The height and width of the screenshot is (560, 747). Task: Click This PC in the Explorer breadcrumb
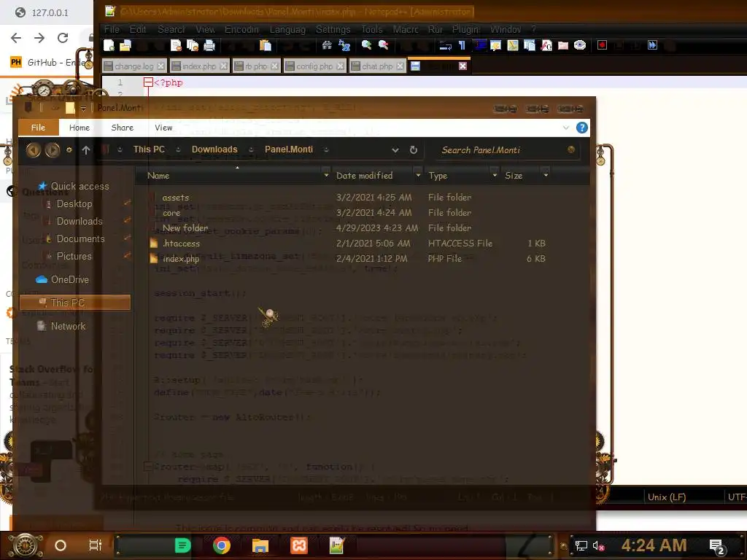coord(149,149)
